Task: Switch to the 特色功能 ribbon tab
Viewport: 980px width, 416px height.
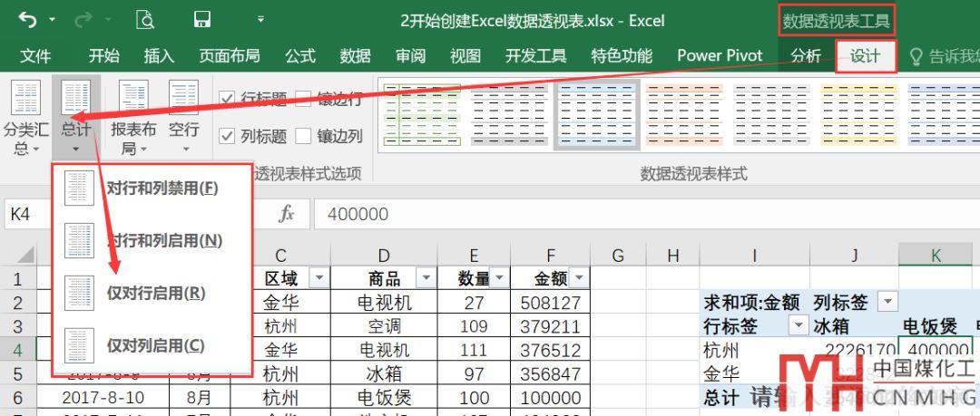Action: click(622, 56)
